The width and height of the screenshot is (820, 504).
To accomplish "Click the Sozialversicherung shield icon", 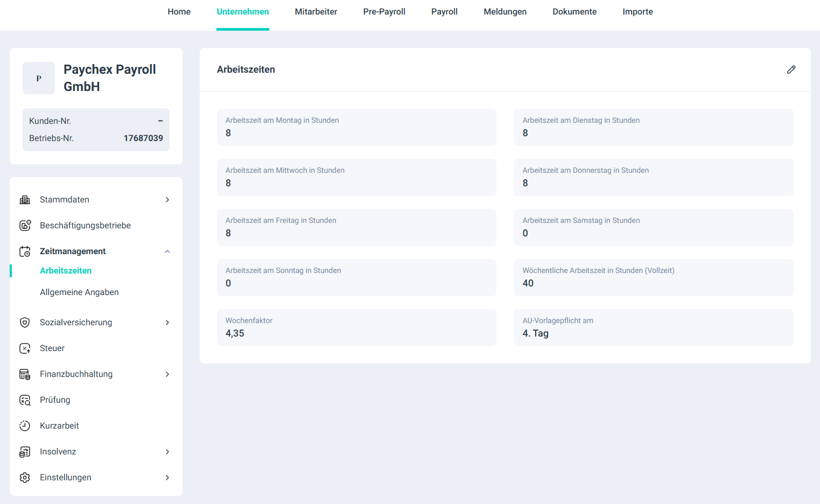I will click(x=25, y=323).
